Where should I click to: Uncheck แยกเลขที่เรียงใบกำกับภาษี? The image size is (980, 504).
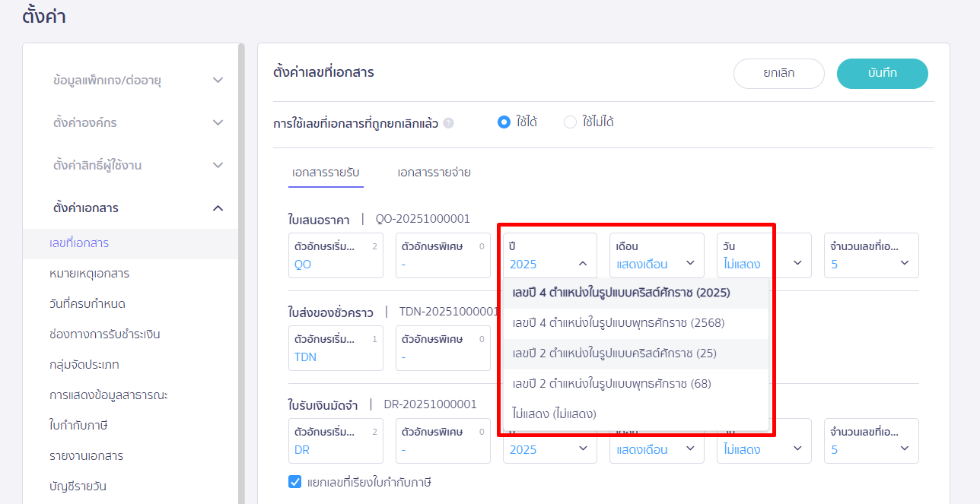tap(294, 481)
